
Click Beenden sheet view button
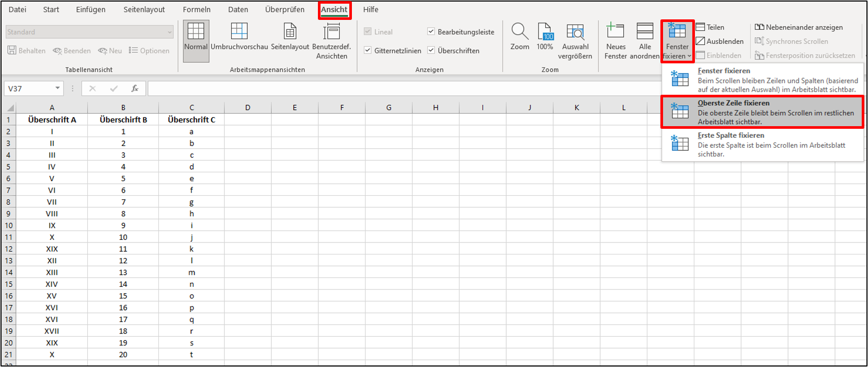point(72,51)
